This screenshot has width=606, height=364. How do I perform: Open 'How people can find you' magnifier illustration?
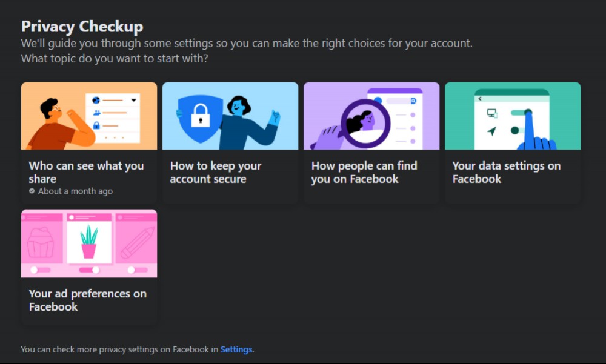[x=371, y=116]
